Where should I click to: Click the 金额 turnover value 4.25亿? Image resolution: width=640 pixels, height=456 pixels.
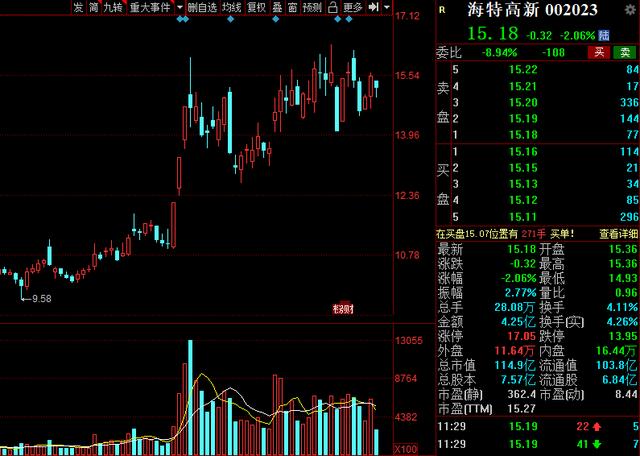click(x=518, y=322)
